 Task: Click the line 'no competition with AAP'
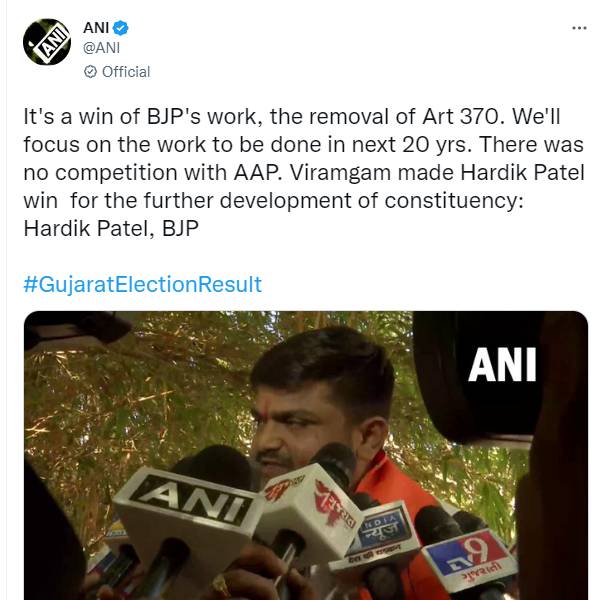click(x=304, y=173)
